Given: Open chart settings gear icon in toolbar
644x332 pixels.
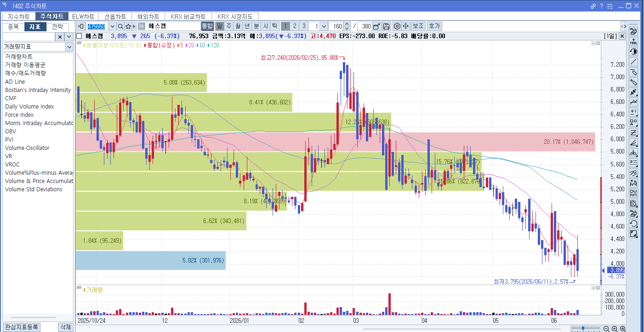Looking at the screenshot, I should [397, 26].
